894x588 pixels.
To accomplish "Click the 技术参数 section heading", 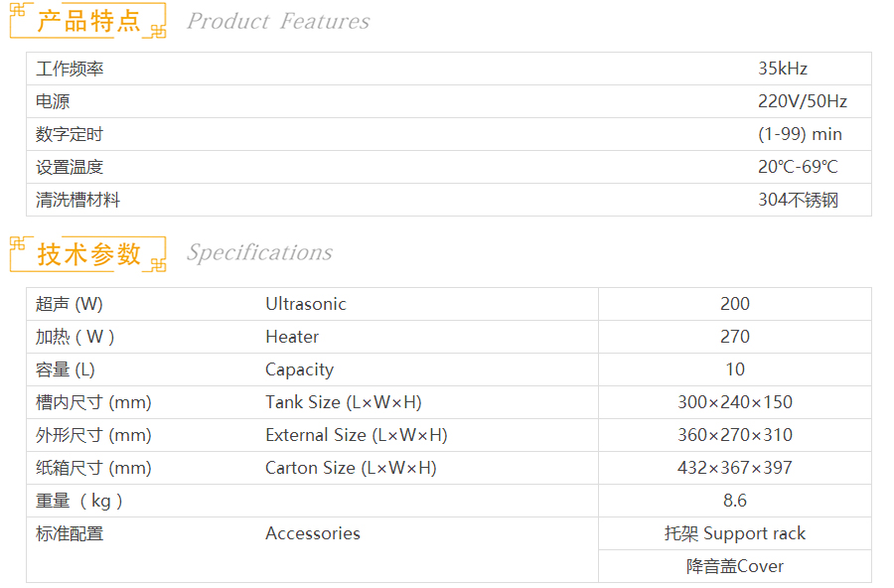I will point(88,253).
